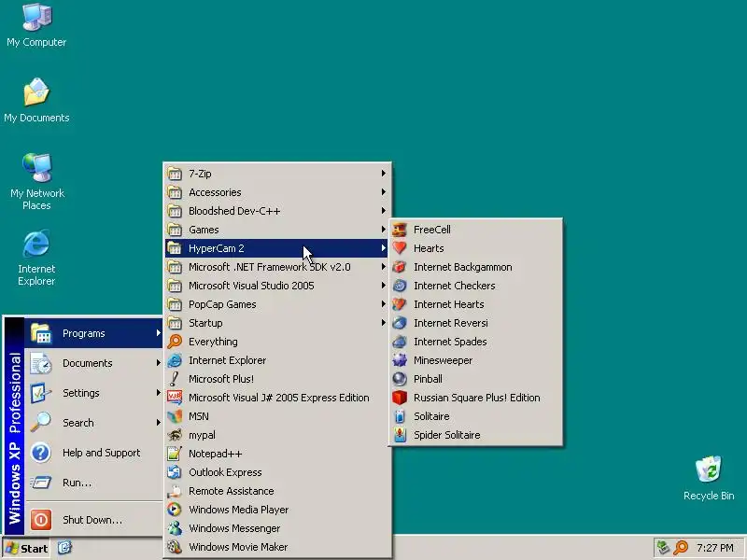The width and height of the screenshot is (747, 560).
Task: Click the "Pinball" label in Games
Action: pyautogui.click(x=428, y=379)
